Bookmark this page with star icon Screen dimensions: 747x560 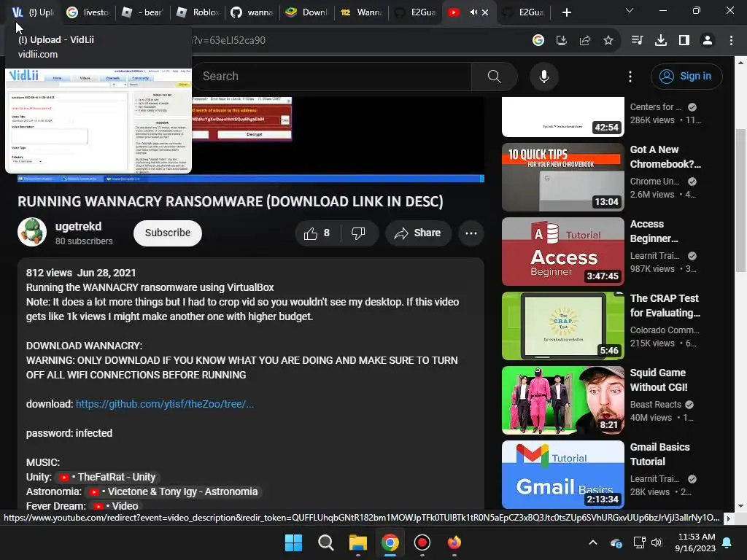tap(608, 41)
